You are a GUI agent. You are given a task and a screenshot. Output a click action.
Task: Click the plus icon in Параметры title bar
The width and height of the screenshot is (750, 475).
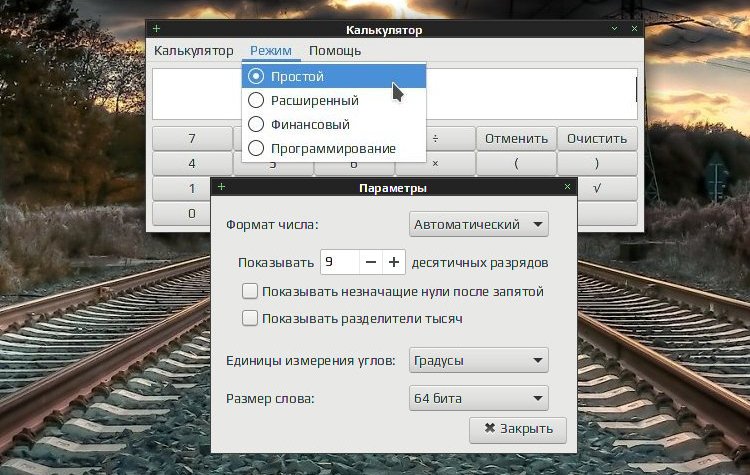(x=221, y=187)
